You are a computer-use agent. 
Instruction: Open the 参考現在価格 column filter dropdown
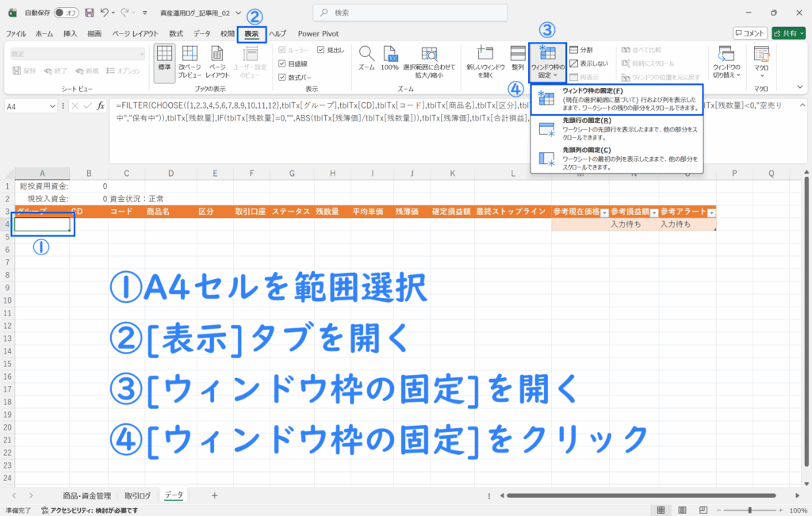pyautogui.click(x=606, y=212)
